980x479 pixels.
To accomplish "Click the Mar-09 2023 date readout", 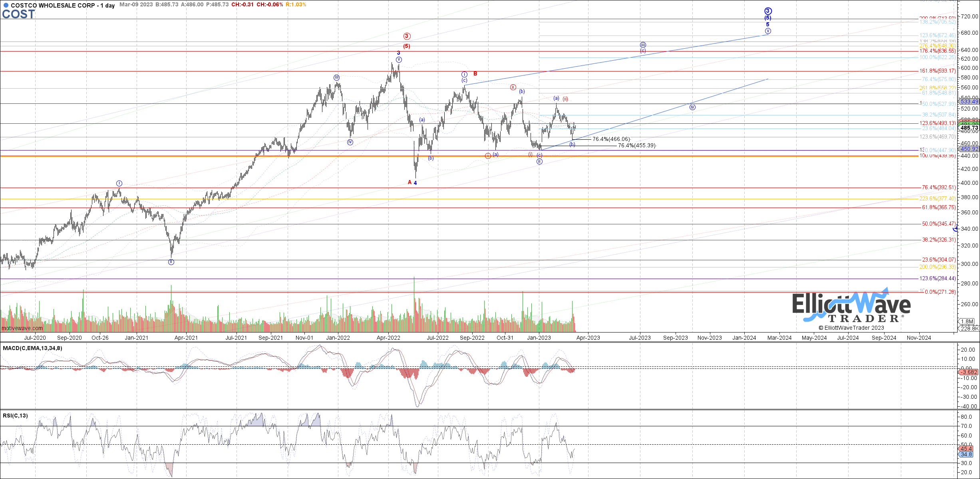I will [136, 5].
